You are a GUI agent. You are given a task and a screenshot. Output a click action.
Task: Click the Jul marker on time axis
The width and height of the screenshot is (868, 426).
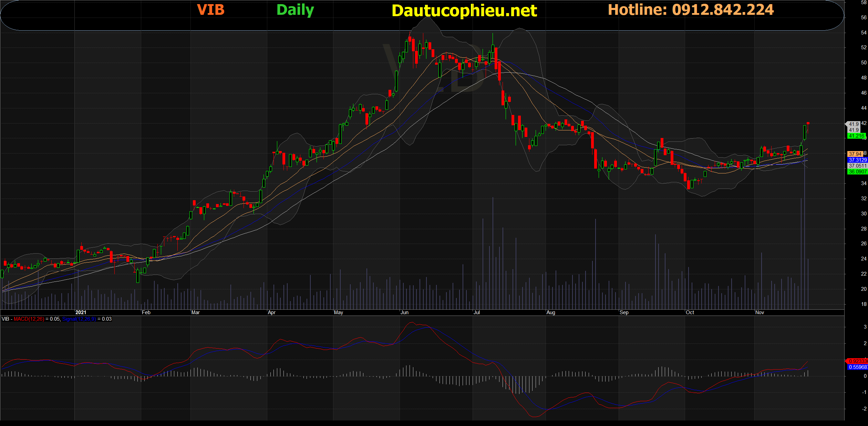click(477, 312)
